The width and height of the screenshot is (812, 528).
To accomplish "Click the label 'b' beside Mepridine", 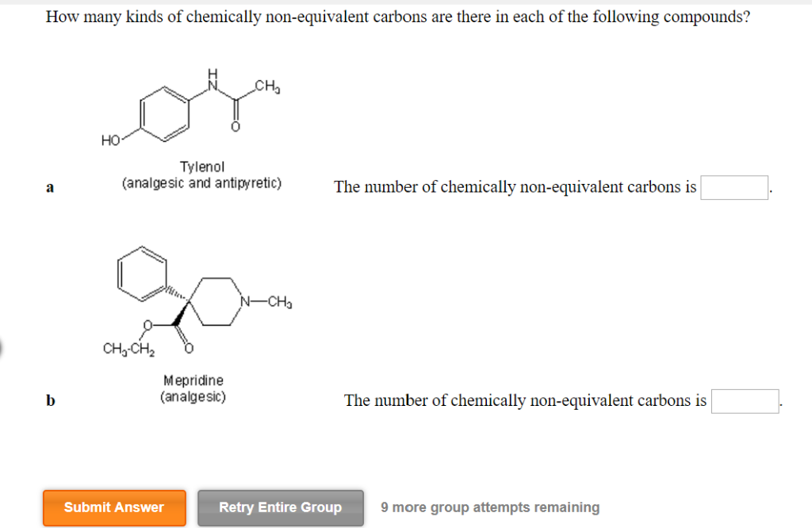I will pos(49,401).
